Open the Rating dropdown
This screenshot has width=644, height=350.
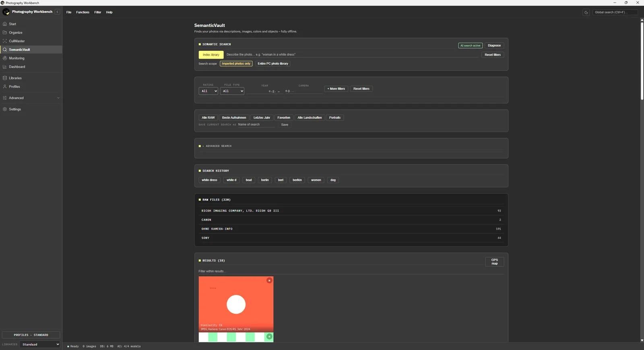208,91
